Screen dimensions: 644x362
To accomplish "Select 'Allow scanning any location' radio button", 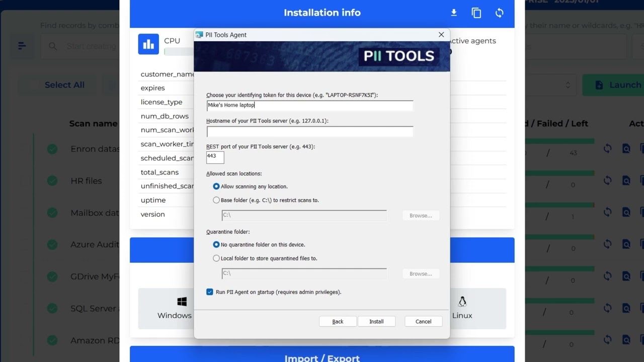I will 216,187.
